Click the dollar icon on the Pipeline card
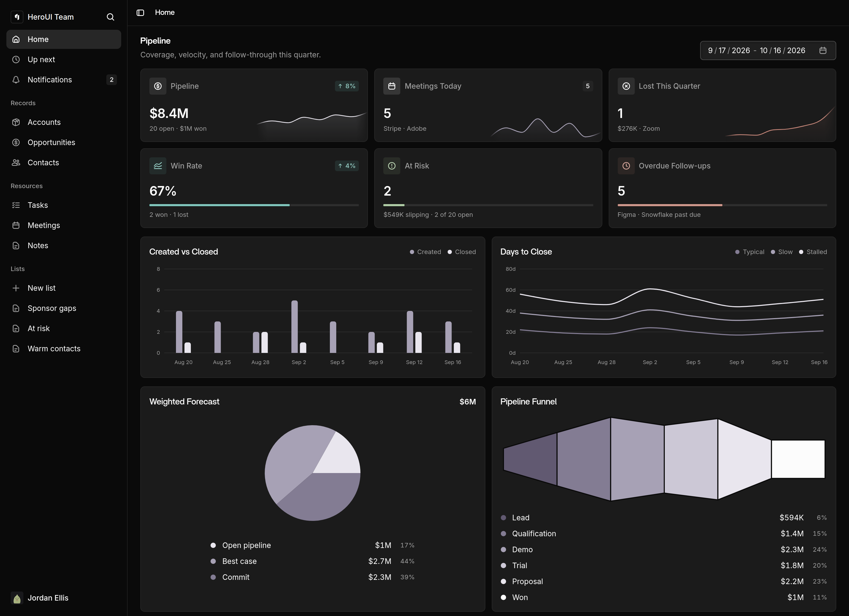The height and width of the screenshot is (616, 849). pos(158,86)
